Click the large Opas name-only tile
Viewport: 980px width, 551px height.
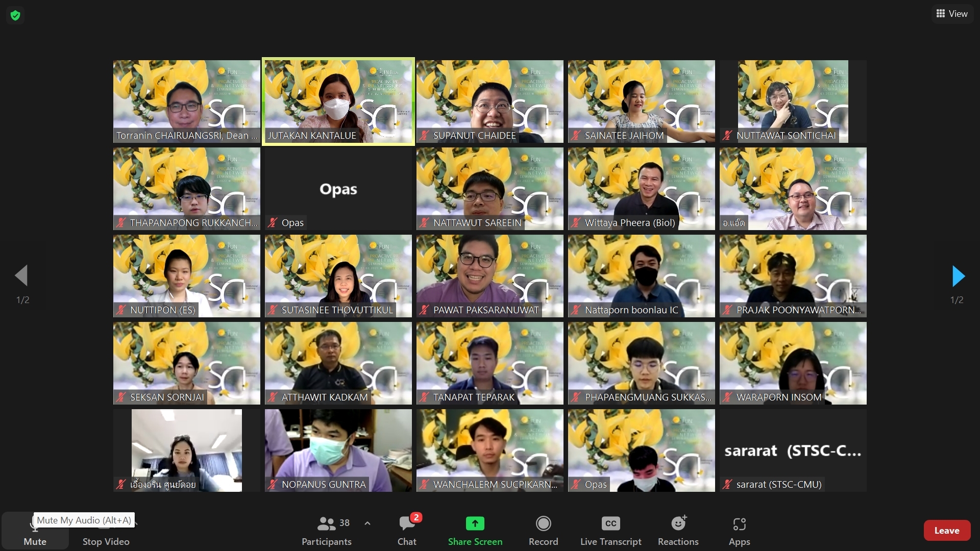(x=338, y=189)
